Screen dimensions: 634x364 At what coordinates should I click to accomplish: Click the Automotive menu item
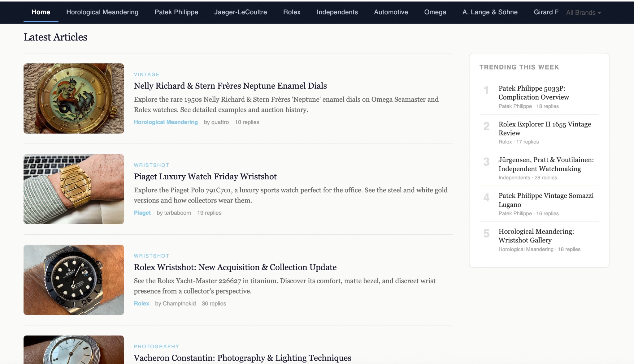tap(391, 12)
